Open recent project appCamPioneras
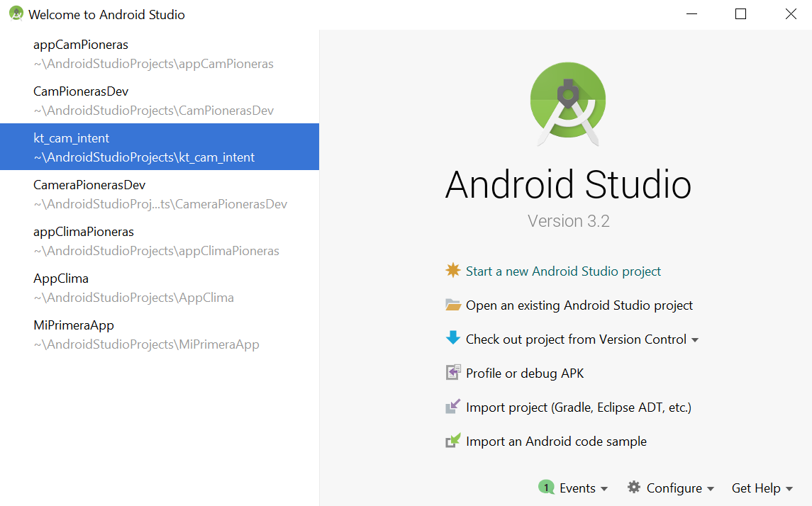812x506 pixels. 160,54
